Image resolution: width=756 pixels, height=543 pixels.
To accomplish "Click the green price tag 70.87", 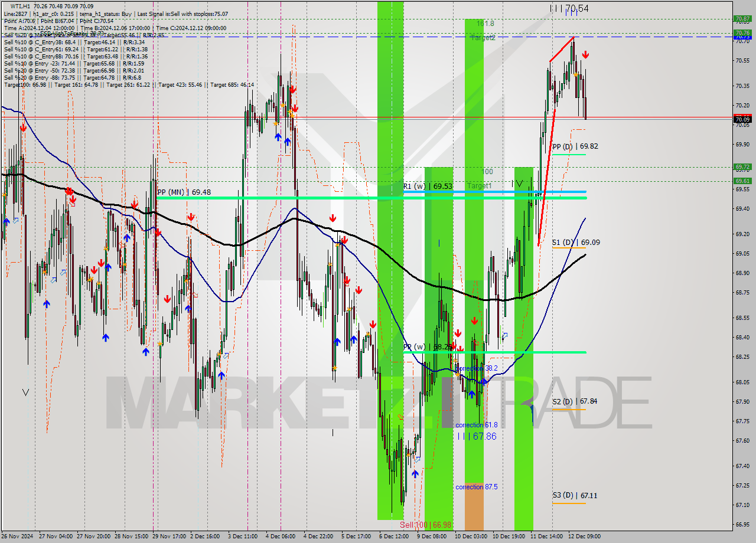I will 742,19.
